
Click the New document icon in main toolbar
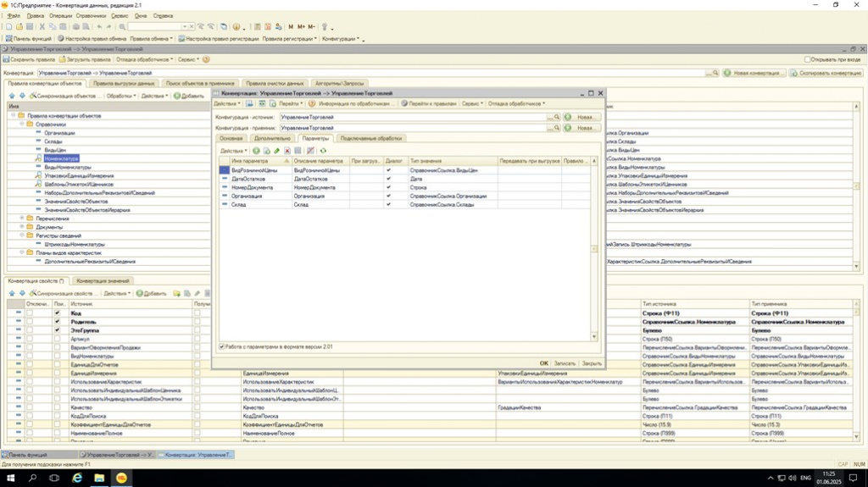pos(8,26)
